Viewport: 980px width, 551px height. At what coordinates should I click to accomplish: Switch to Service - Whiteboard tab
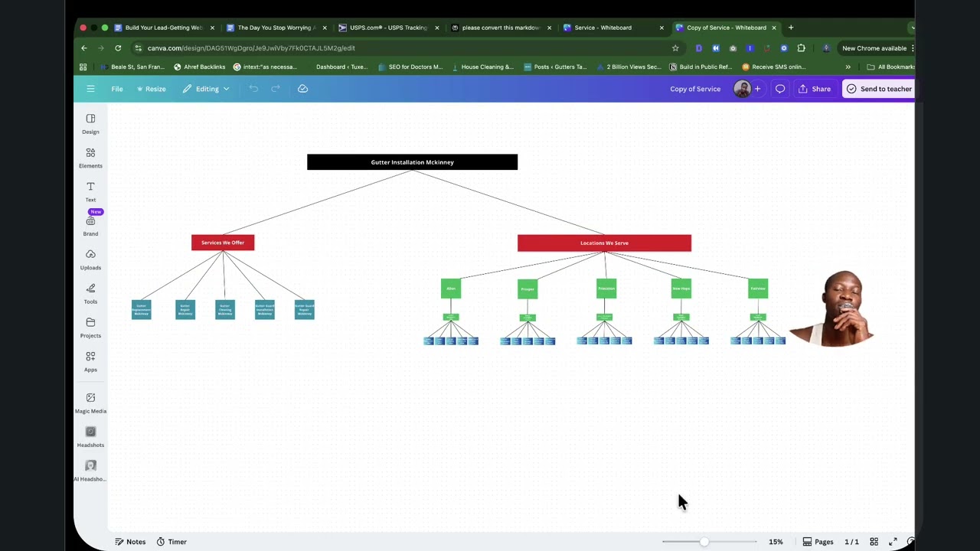612,28
